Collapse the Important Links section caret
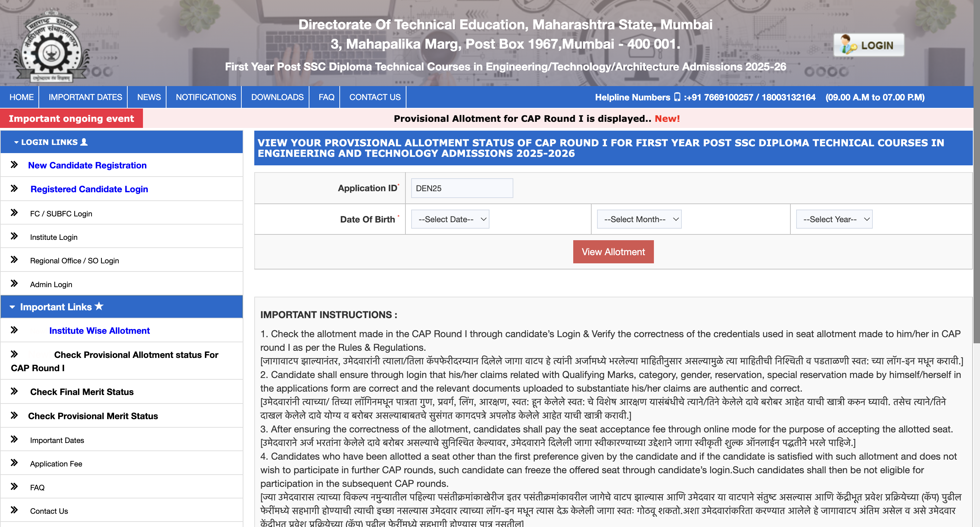980x527 pixels. pyautogui.click(x=12, y=307)
